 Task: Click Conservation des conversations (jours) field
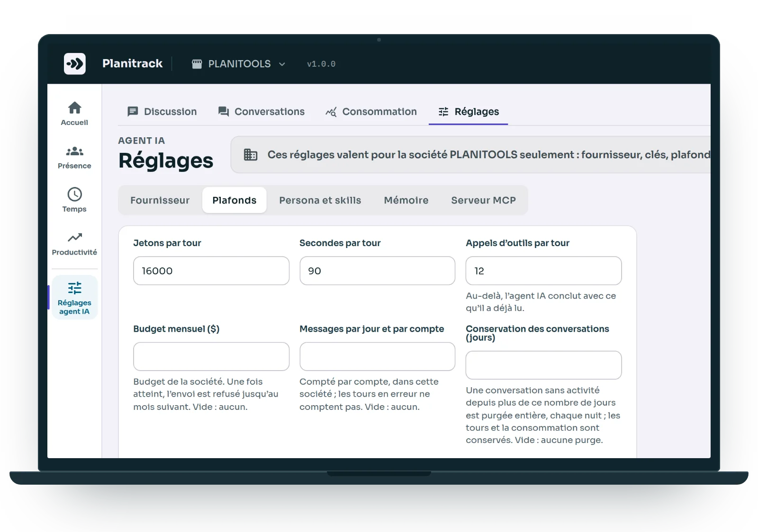544,365
